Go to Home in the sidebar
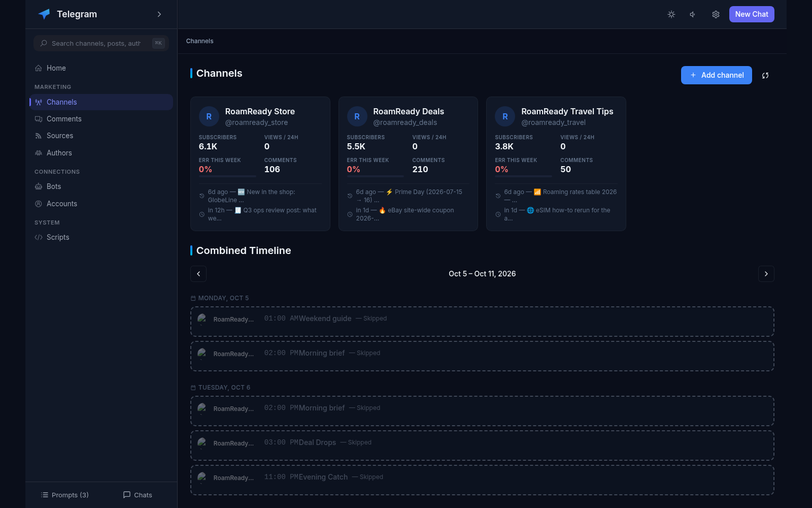Image resolution: width=812 pixels, height=508 pixels. point(101,68)
